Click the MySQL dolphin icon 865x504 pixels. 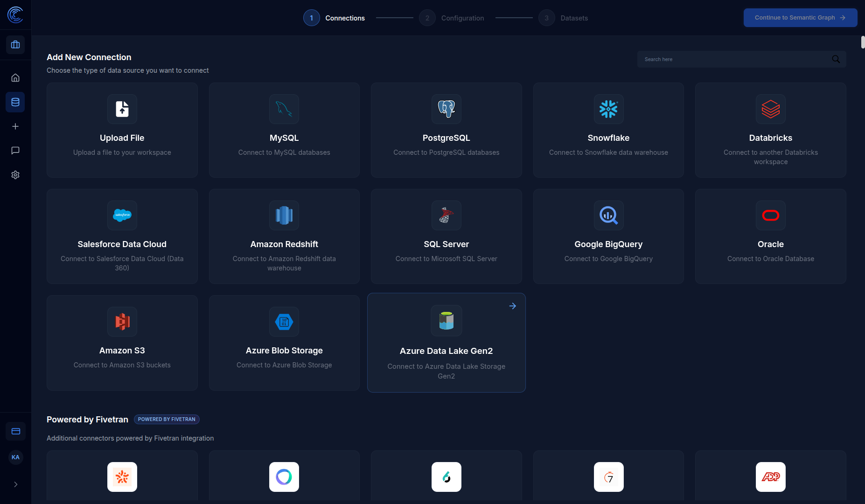284,109
